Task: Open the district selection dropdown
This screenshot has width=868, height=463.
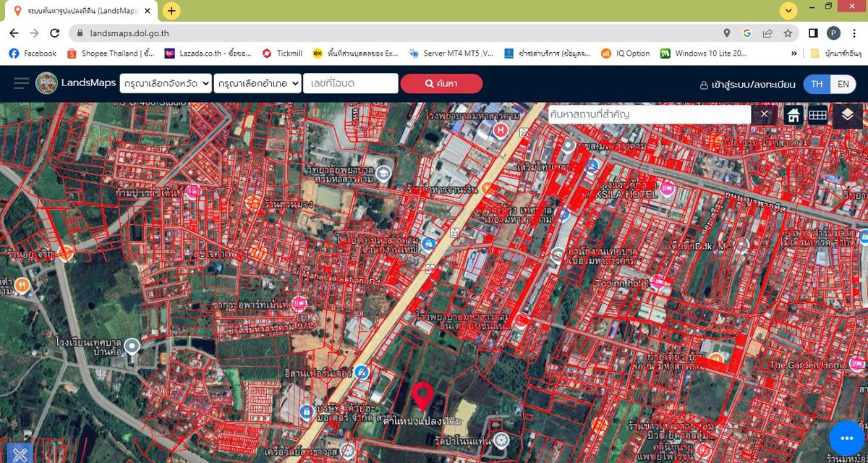Action: click(x=258, y=84)
